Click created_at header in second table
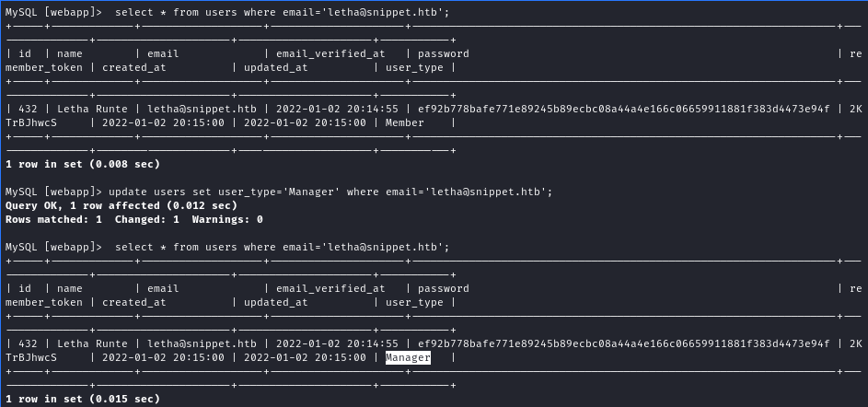The image size is (868, 407). coord(134,302)
